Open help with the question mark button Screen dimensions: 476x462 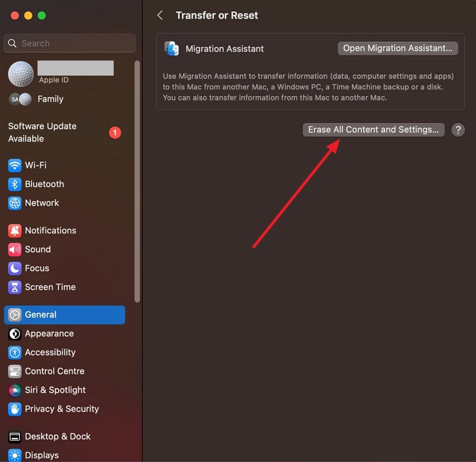[458, 130]
